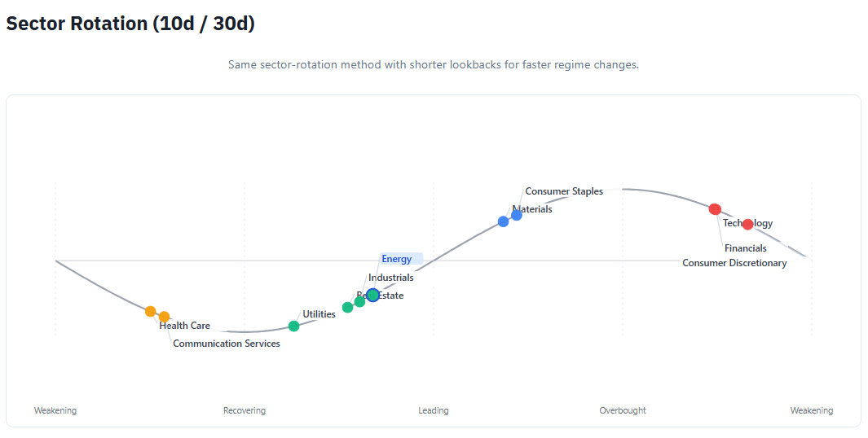Click the Utilities label text

pyautogui.click(x=319, y=314)
